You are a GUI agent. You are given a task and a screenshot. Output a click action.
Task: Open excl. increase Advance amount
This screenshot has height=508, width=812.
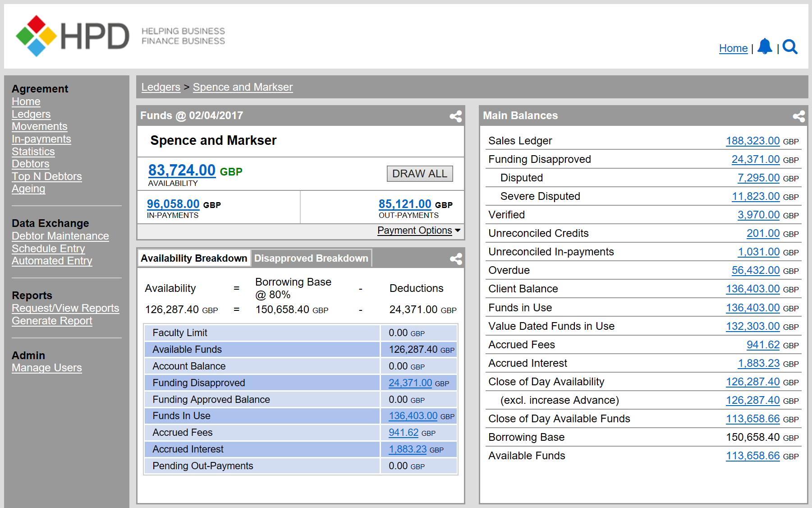tap(753, 400)
